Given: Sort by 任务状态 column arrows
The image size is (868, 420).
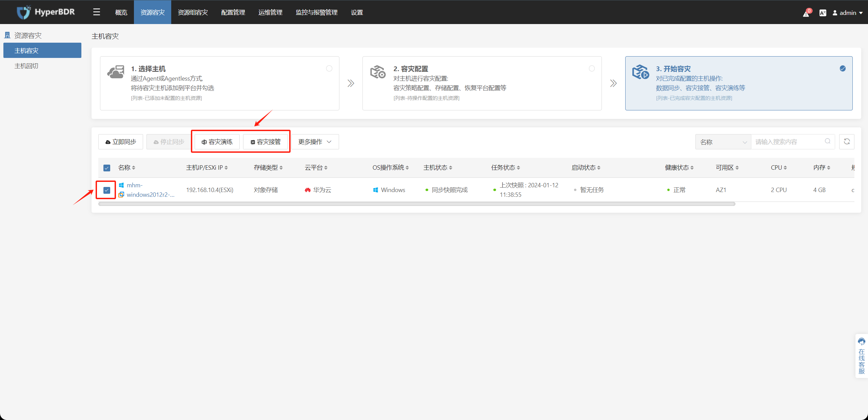Looking at the screenshot, I should click(518, 168).
